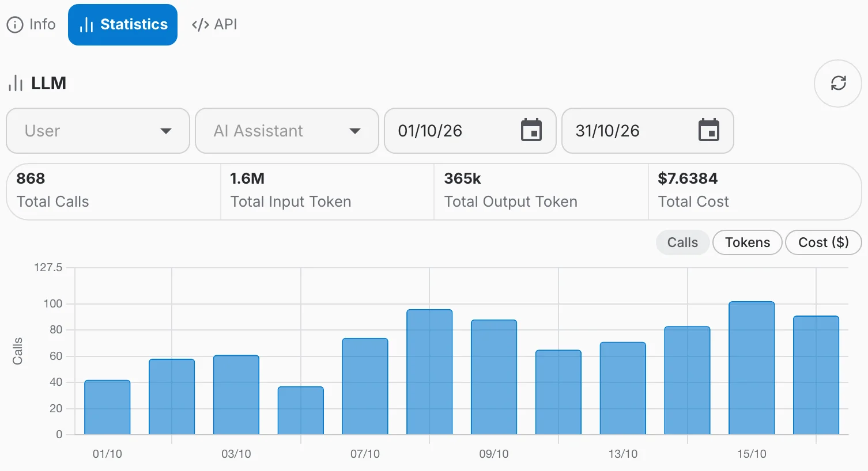The height and width of the screenshot is (471, 868).
Task: Click the chart bar above 03/10
Action: [x=236, y=395]
